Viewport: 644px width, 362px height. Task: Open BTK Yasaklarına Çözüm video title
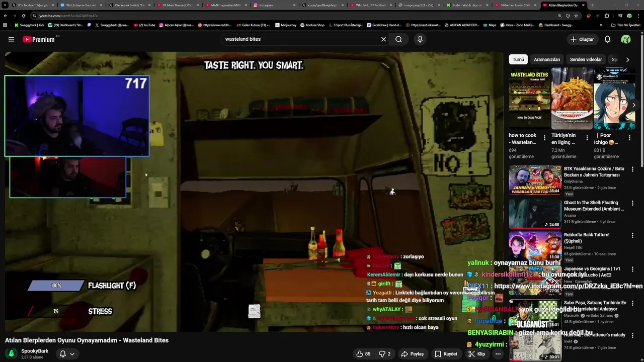pyautogui.click(x=594, y=172)
